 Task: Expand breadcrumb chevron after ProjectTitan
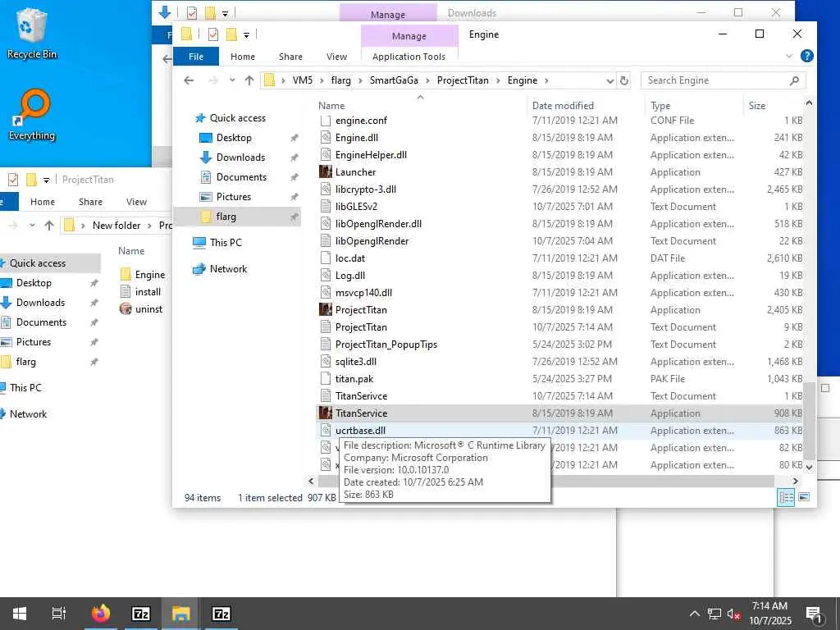pos(498,81)
